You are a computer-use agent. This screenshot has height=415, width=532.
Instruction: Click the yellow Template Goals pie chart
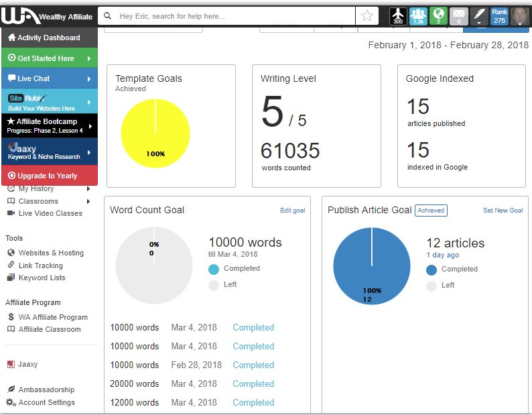pos(155,133)
